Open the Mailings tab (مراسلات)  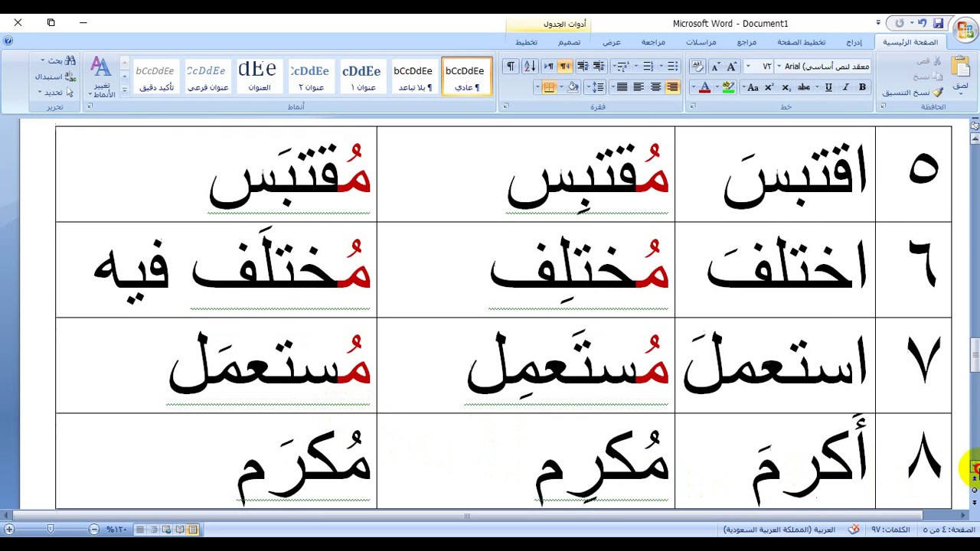(x=701, y=42)
